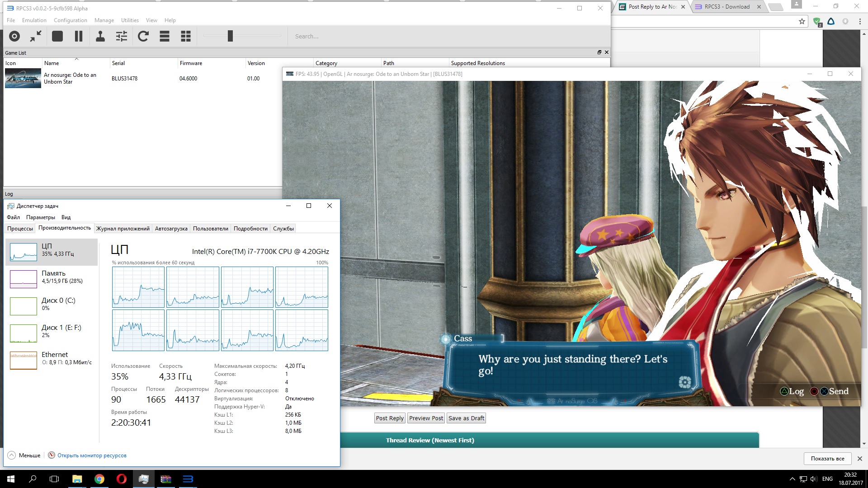The image size is (868, 488).
Task: Open the Emulation menu
Action: 34,20
